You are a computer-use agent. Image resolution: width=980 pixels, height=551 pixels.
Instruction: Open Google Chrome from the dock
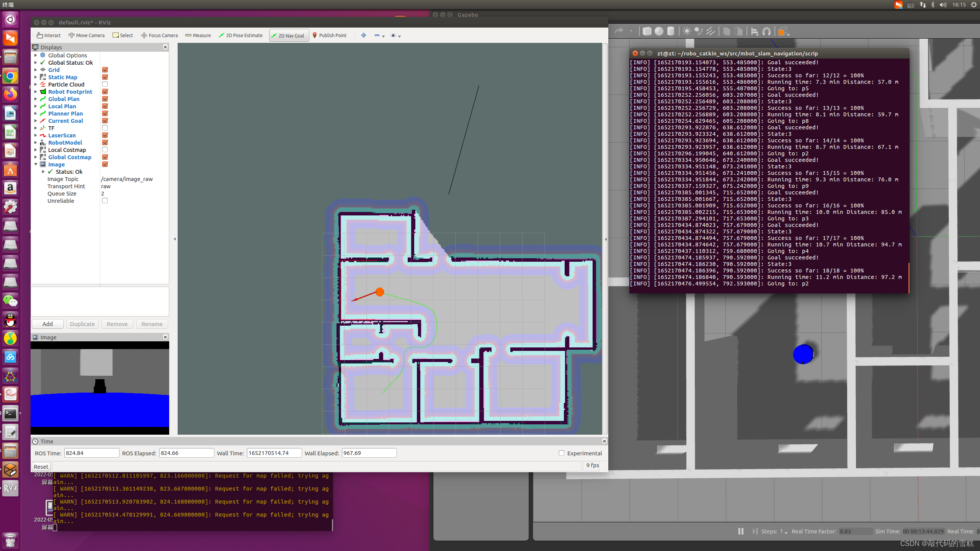10,76
